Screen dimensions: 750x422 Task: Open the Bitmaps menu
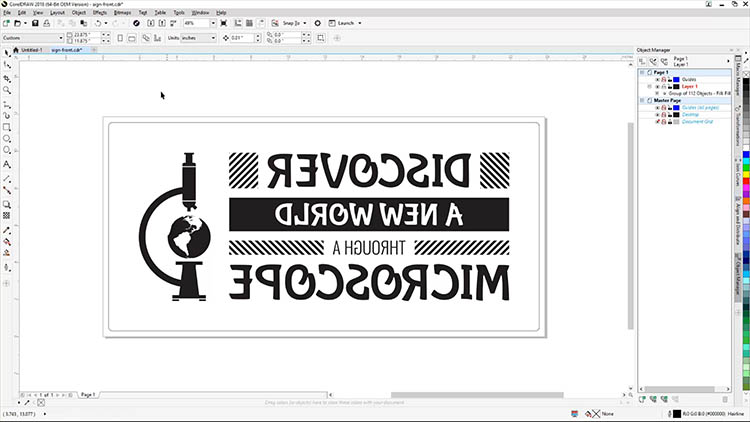coord(123,12)
